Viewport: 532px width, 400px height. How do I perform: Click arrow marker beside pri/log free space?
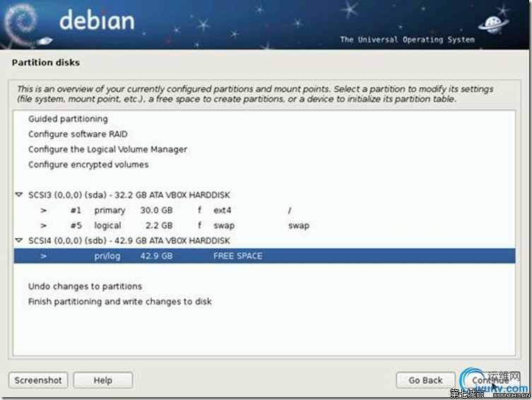click(43, 256)
